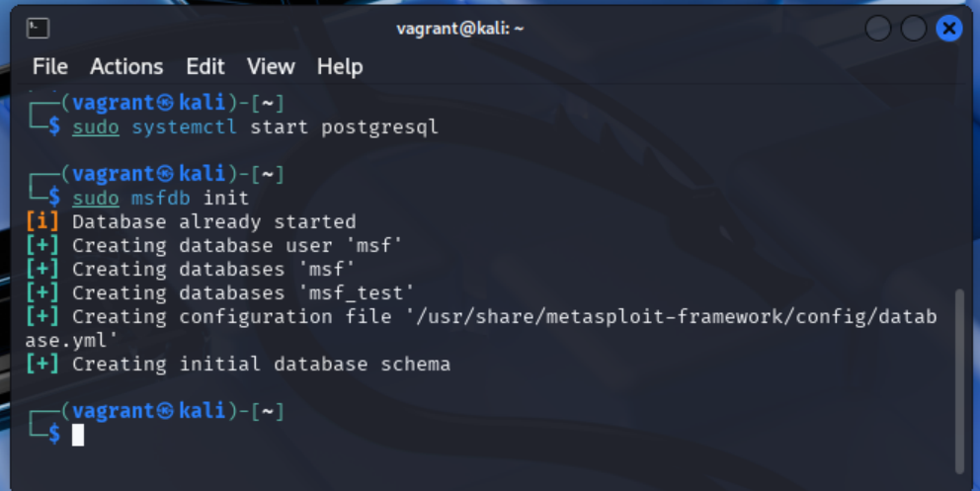Viewport: 980px width, 491px height.
Task: Click the 'msfdb' command text
Action: pos(161,199)
